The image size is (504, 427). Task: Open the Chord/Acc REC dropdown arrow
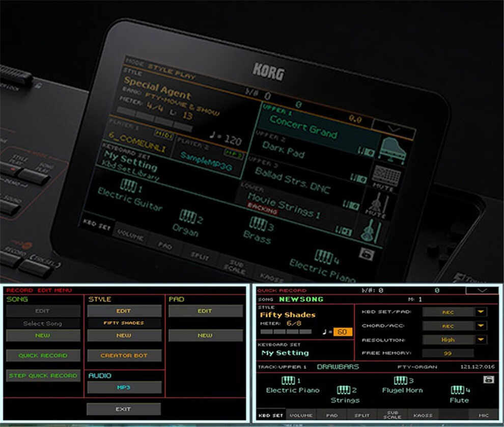pos(481,326)
